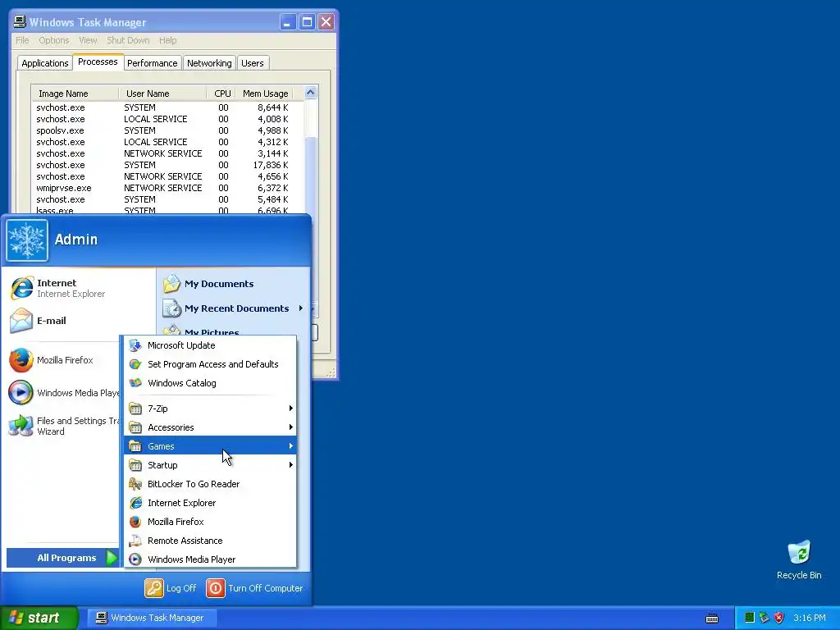Launch BitLocker To Go Reader
Image resolution: width=840 pixels, height=630 pixels.
tap(210, 484)
